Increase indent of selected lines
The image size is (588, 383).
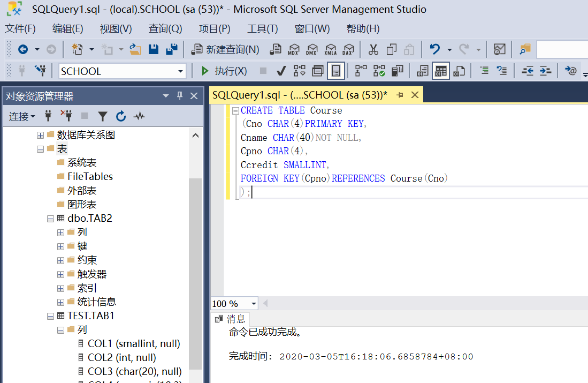click(546, 71)
